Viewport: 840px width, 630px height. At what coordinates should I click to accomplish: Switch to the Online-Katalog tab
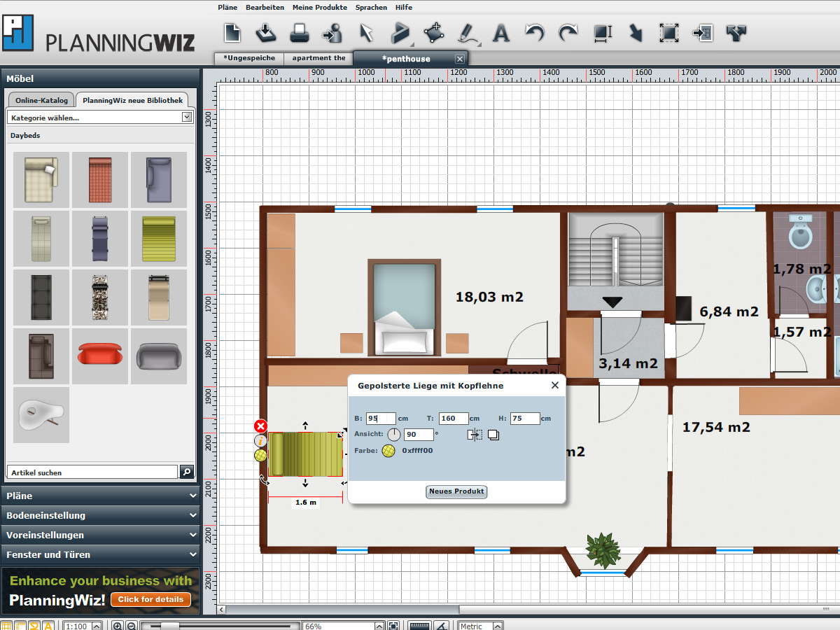(42, 100)
